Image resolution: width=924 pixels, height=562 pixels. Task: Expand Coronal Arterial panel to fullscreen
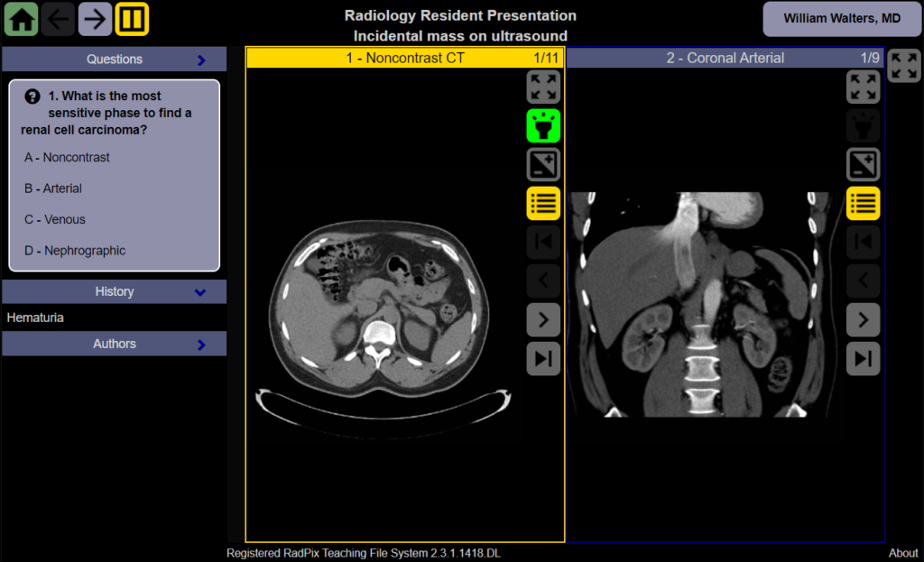pyautogui.click(x=864, y=87)
